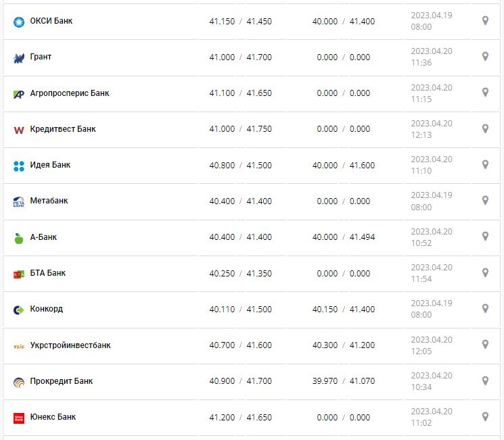Open the ОКСИ Банк link
Viewport: 504px width, 440px height.
point(51,21)
